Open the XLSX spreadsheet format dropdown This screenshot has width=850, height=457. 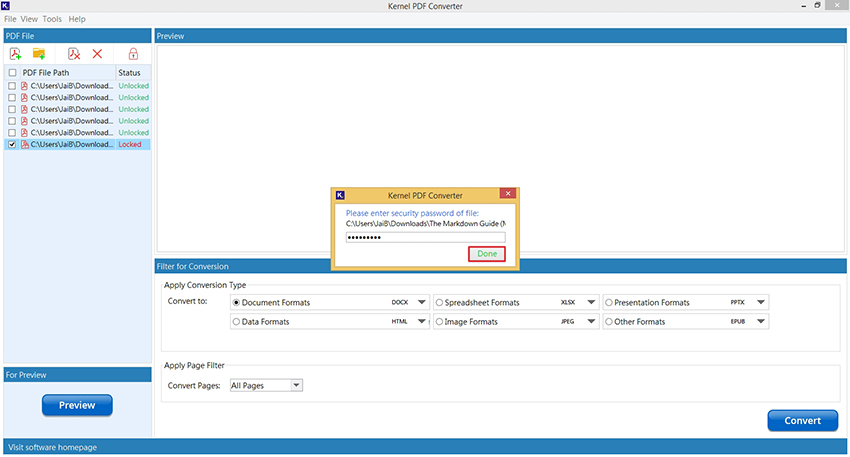click(x=591, y=302)
